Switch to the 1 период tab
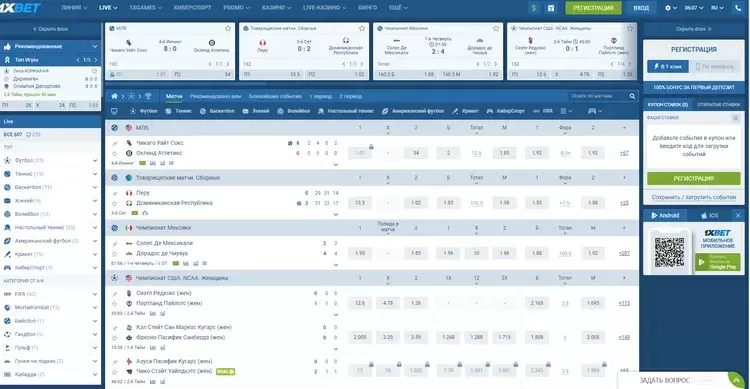The height and width of the screenshot is (389, 750). (x=320, y=96)
